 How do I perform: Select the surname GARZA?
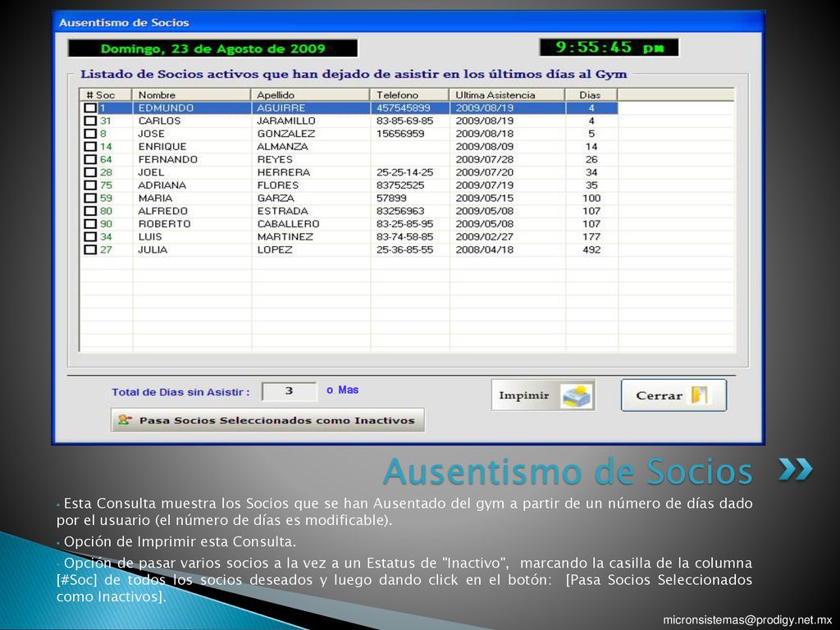coord(276,198)
